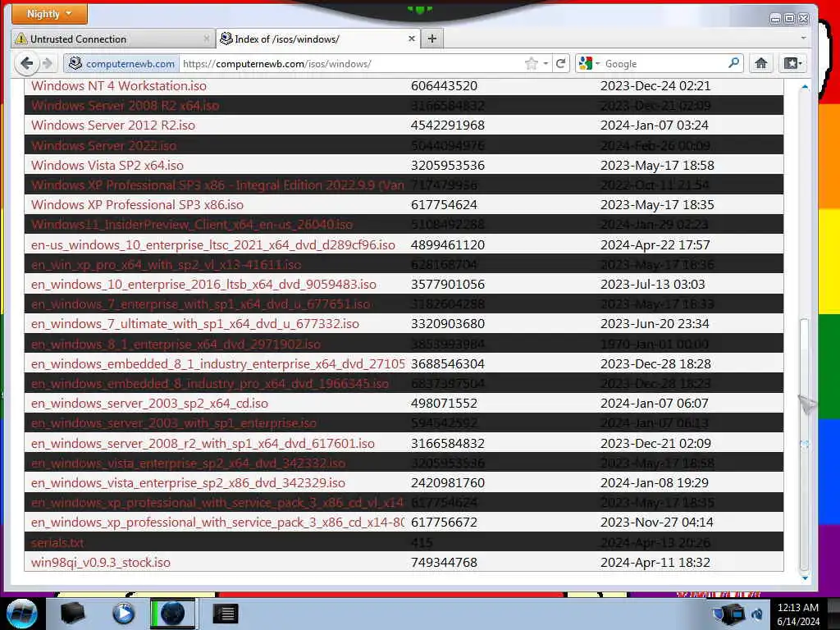Open the Windows Start menu orb
Screen dimensions: 840x630
click(x=21, y=614)
